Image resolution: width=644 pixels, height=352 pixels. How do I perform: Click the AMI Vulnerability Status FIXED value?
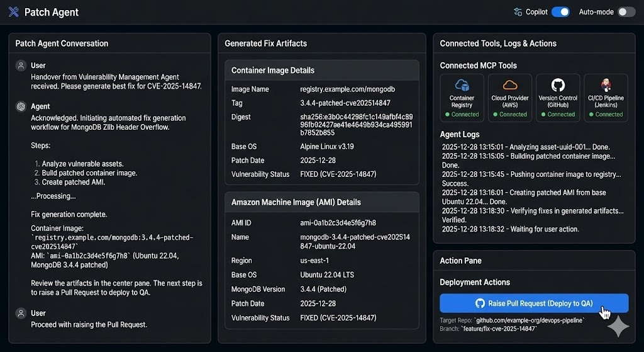tap(338, 318)
